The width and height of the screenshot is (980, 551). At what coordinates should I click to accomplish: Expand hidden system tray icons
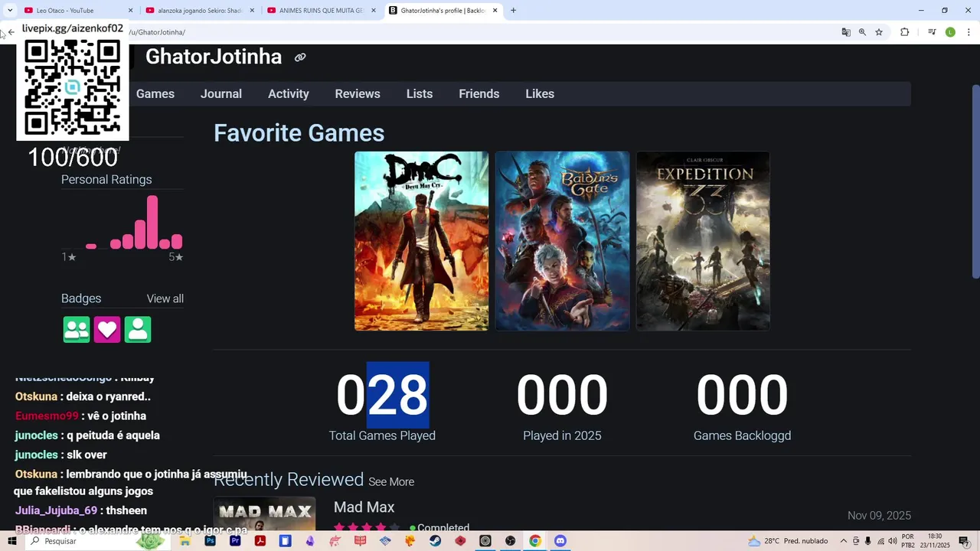[844, 541]
